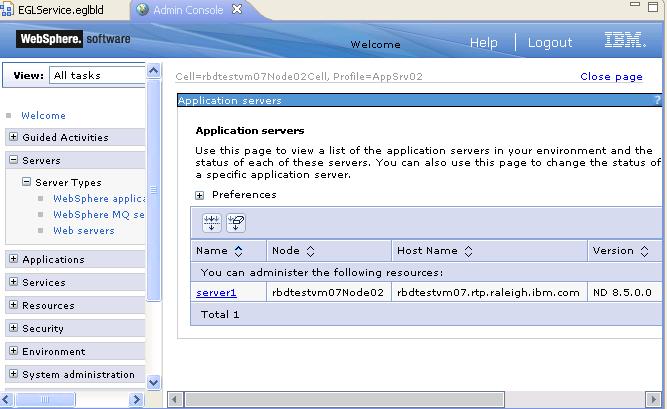This screenshot has width=667, height=409.
Task: Open WebSphere application servers link
Action: click(99, 199)
